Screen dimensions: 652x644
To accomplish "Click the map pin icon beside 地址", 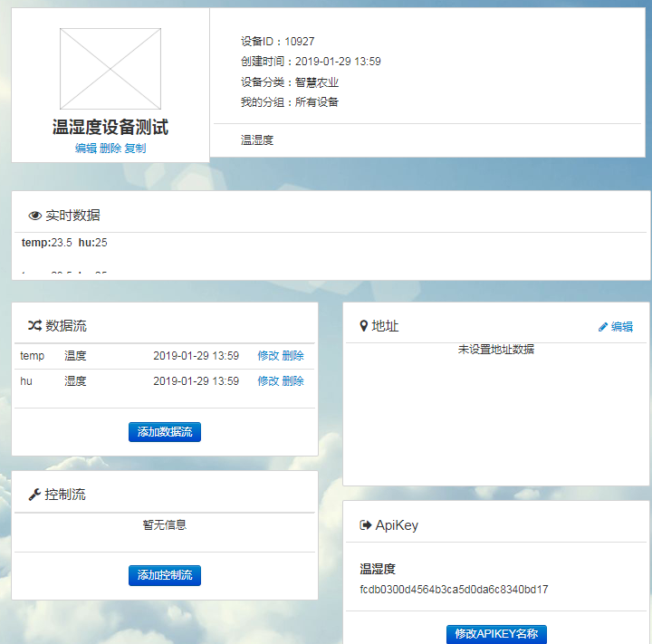I will 364,326.
